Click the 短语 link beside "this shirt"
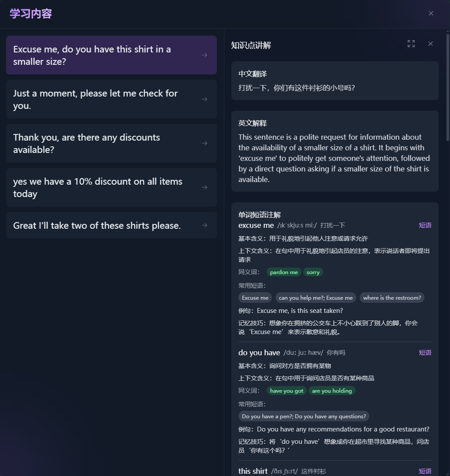450x476 pixels. click(424, 471)
